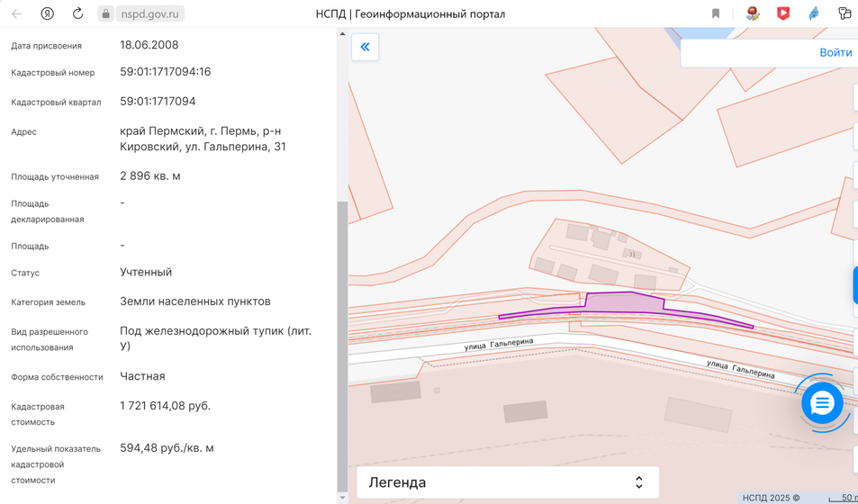Click the highlighted purple land parcel

click(x=624, y=304)
